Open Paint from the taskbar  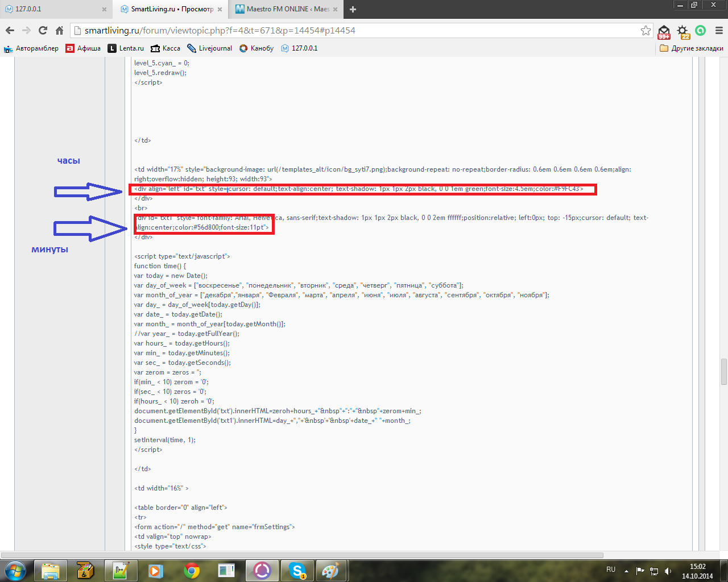coord(330,570)
